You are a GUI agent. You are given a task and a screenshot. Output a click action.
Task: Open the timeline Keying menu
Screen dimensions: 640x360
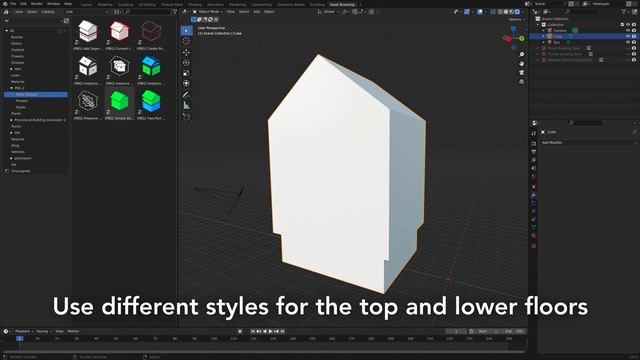tap(44, 331)
